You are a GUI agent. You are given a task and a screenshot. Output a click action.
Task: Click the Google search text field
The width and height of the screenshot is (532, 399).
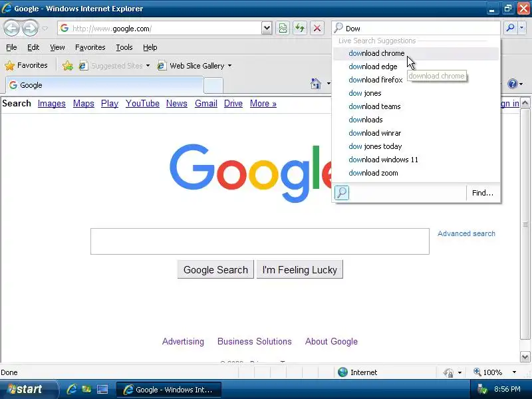pyautogui.click(x=260, y=241)
